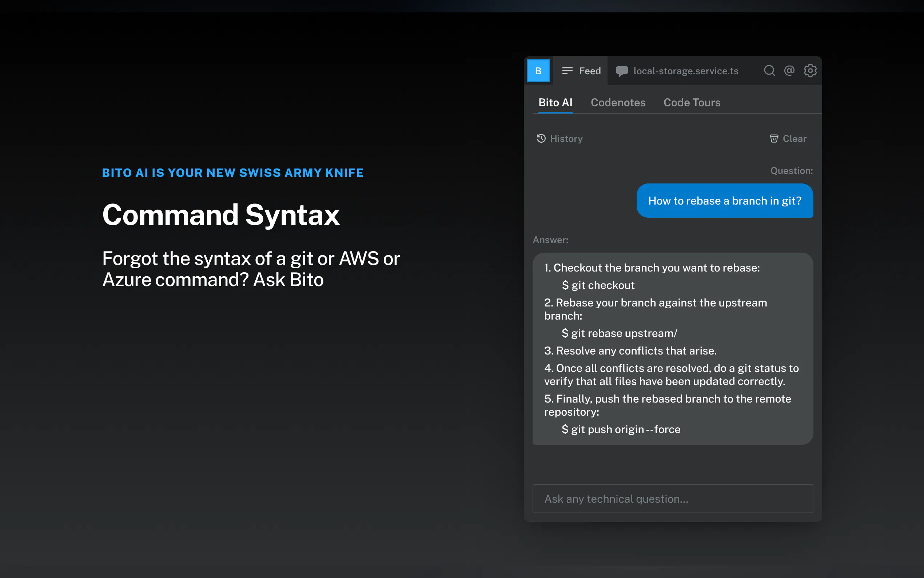Focus the 'Ask any technical question' input
Image resolution: width=924 pixels, height=578 pixels.
pyautogui.click(x=672, y=499)
